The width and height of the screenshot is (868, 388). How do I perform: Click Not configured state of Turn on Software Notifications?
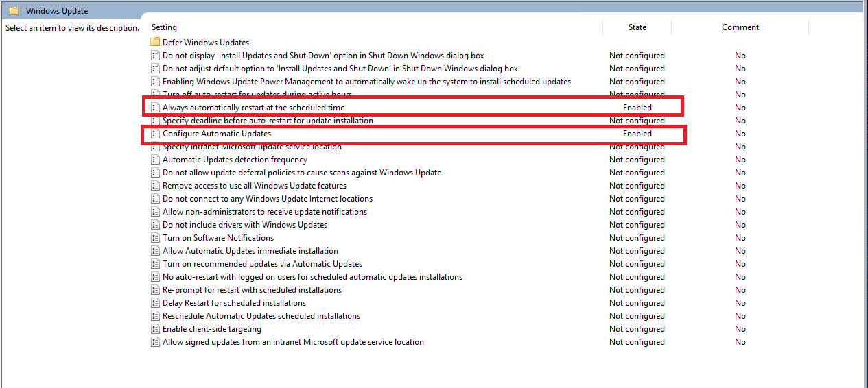[637, 238]
